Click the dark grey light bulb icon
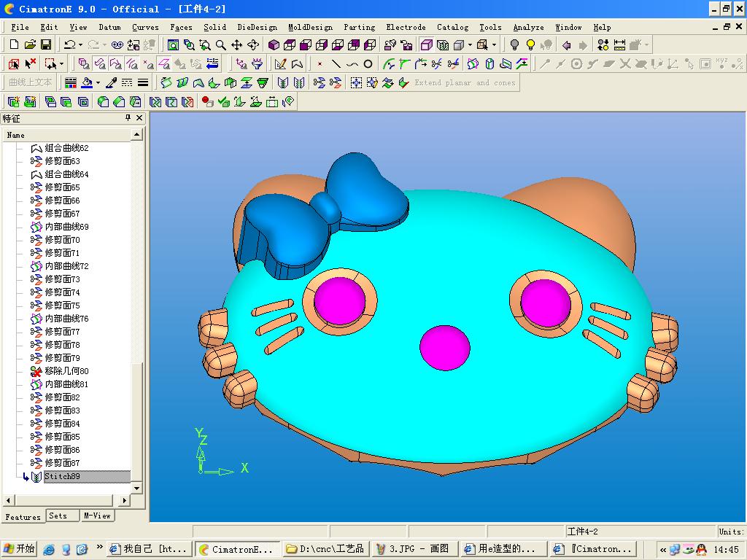 click(514, 44)
